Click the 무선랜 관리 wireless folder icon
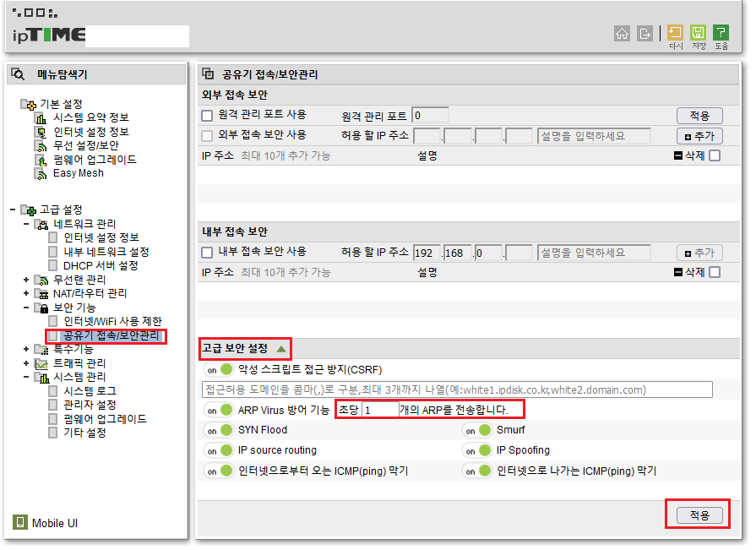This screenshot has height=550, width=756. [42, 280]
